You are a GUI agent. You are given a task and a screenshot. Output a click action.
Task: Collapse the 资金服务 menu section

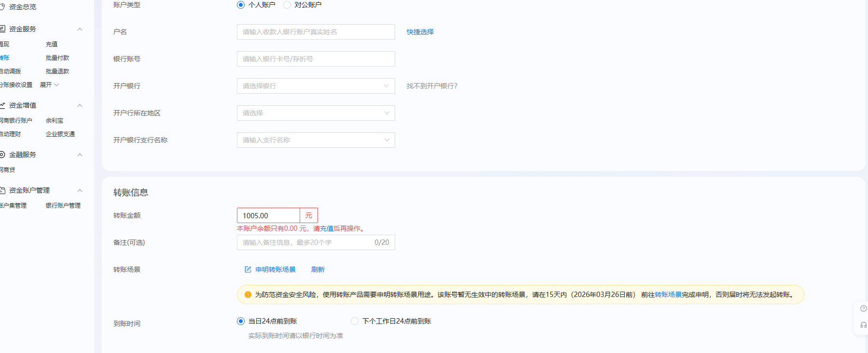[x=80, y=29]
